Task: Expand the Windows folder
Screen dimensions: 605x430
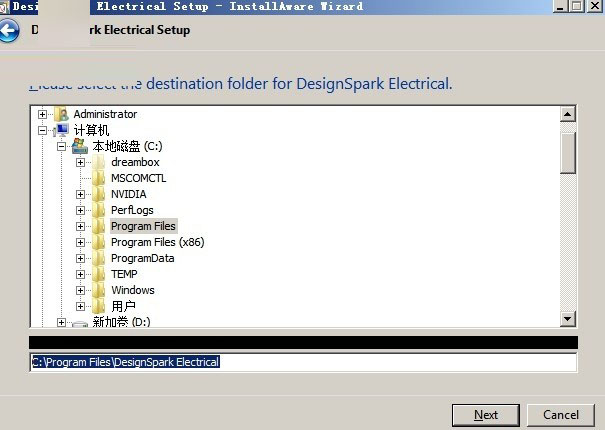Action: point(80,291)
